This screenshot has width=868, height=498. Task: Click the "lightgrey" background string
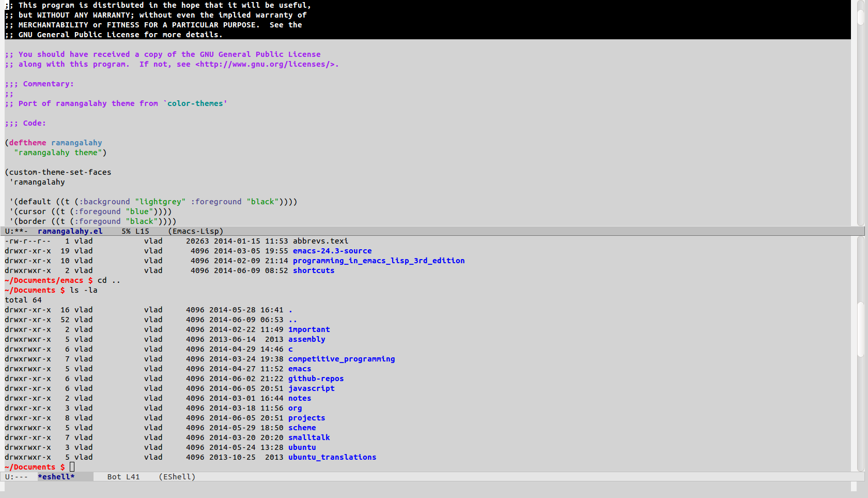160,202
